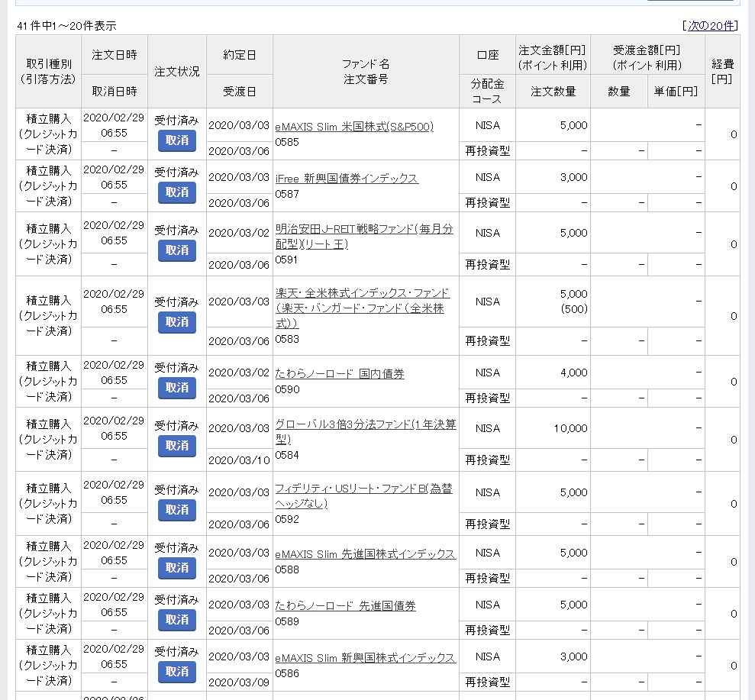Cancel order for eMAXIS Slim 新興国株式インデックス
This screenshot has height=700, width=755.
pyautogui.click(x=176, y=672)
